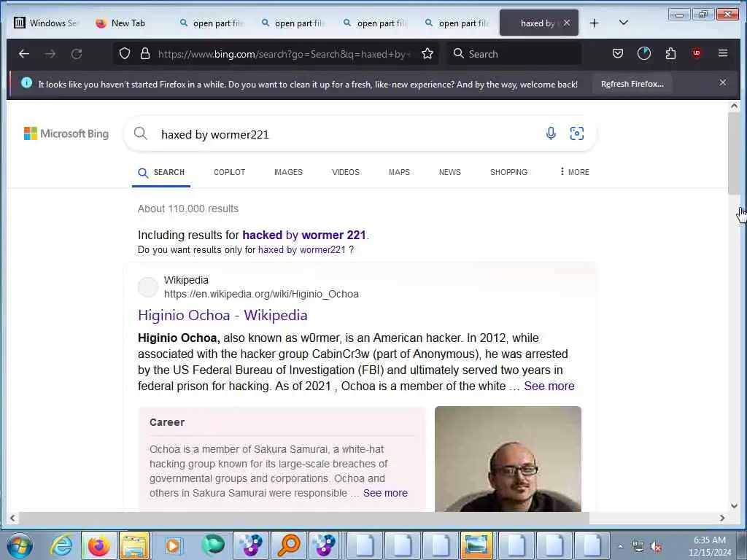This screenshot has width=747, height=560.
Task: Open the Firefox extensions puzzle icon
Action: click(x=670, y=53)
